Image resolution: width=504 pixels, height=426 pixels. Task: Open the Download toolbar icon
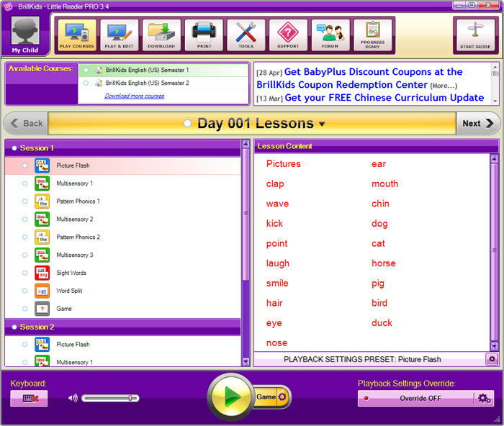(161, 35)
